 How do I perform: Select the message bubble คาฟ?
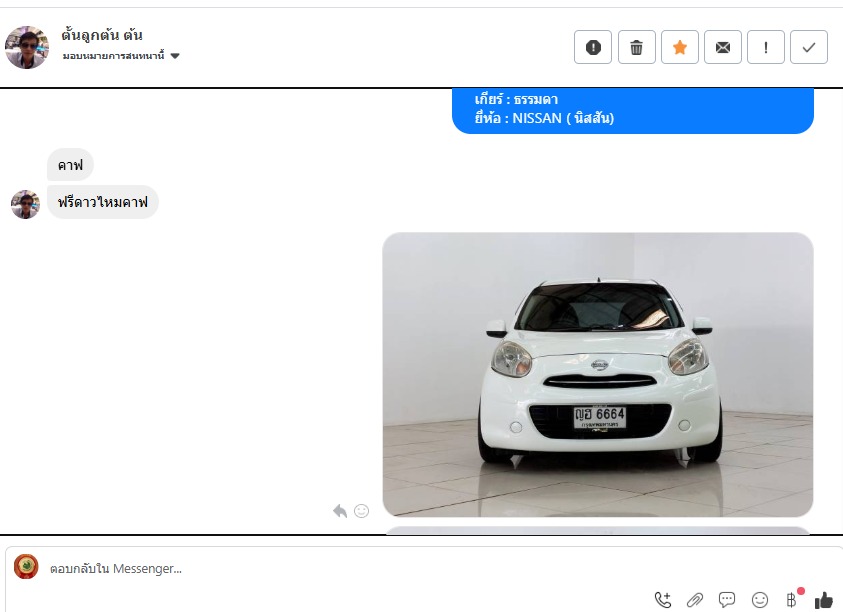tap(70, 165)
